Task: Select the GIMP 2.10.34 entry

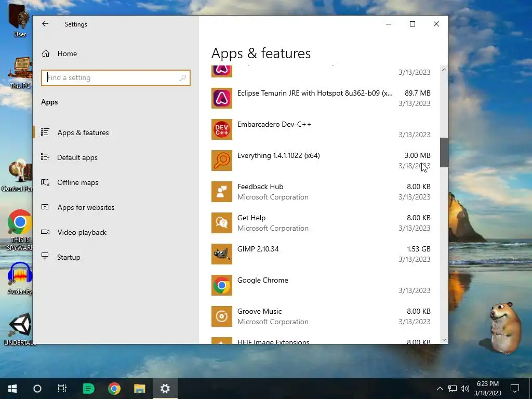Action: click(321, 254)
